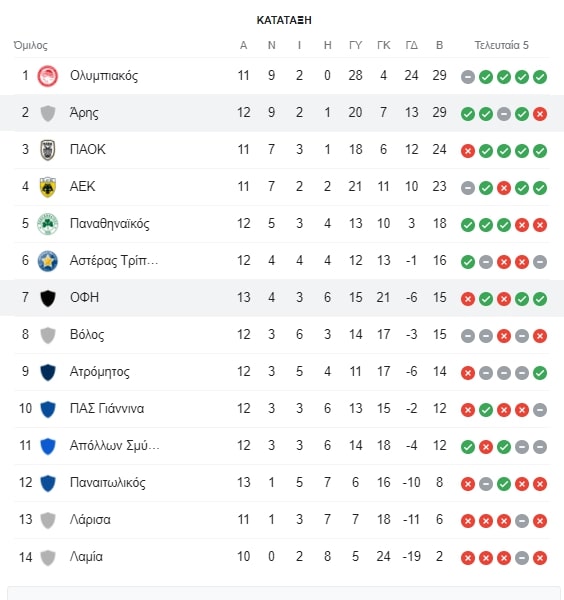
Task: Sort by the Β points column header
Action: point(439,45)
